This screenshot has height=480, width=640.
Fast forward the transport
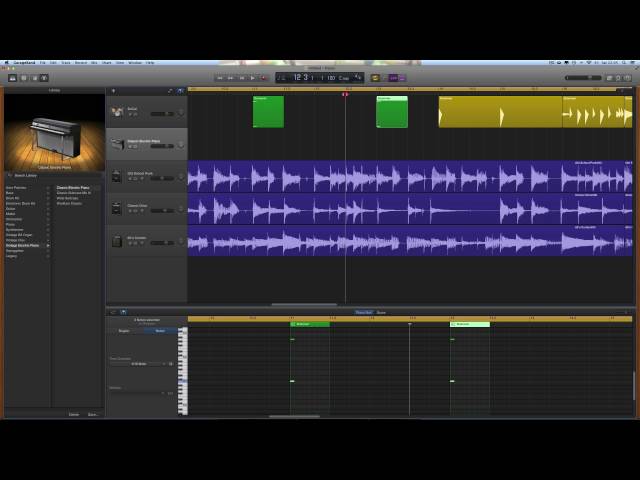click(x=231, y=78)
